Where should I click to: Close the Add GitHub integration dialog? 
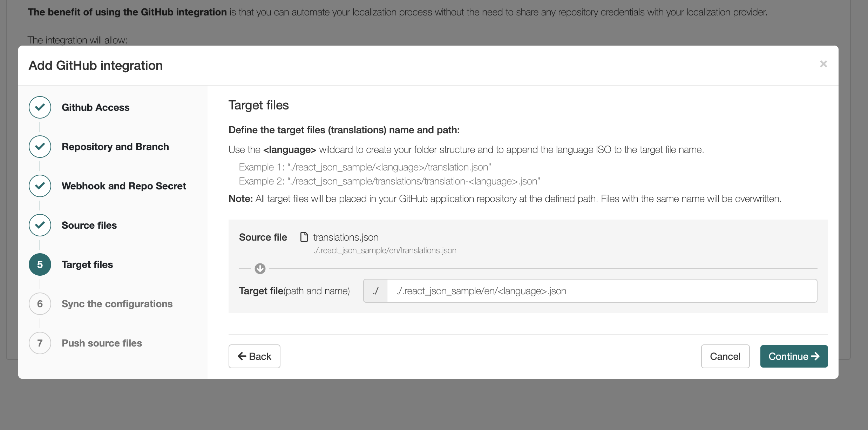(823, 64)
